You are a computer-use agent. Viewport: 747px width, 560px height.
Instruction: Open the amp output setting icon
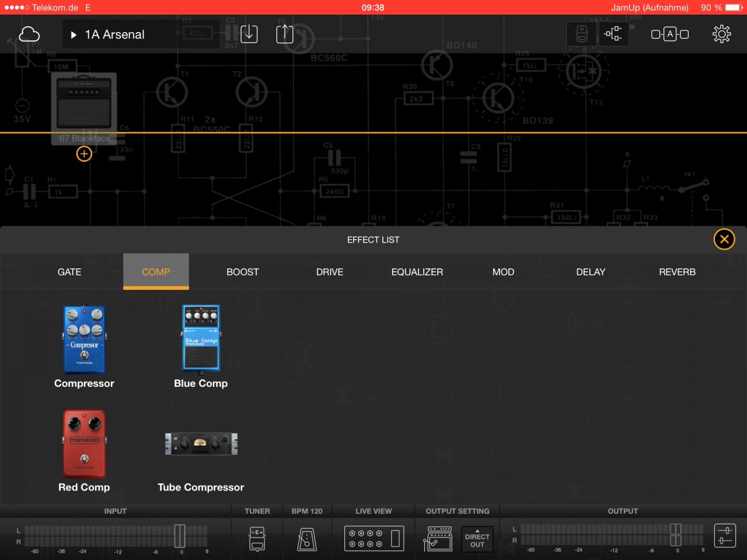point(438,538)
